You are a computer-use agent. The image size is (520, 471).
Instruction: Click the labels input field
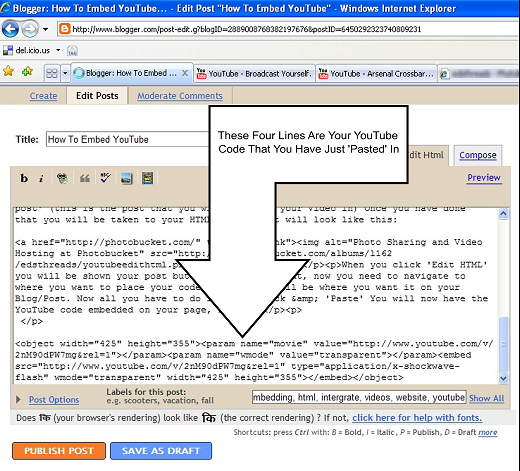359,397
